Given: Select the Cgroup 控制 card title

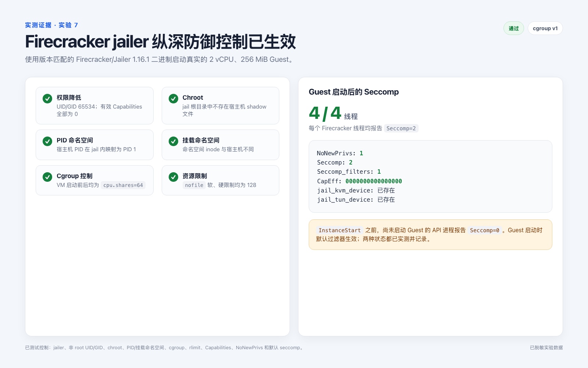Looking at the screenshot, I should point(75,176).
